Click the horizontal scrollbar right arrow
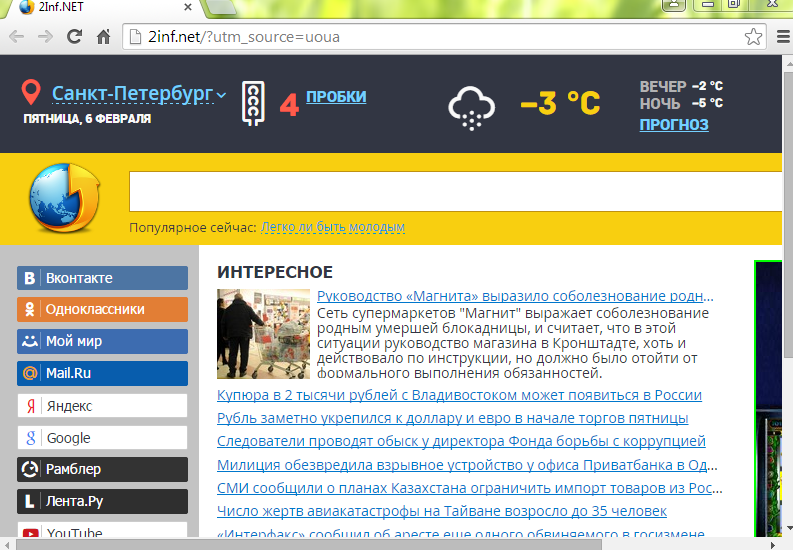 tap(772, 545)
